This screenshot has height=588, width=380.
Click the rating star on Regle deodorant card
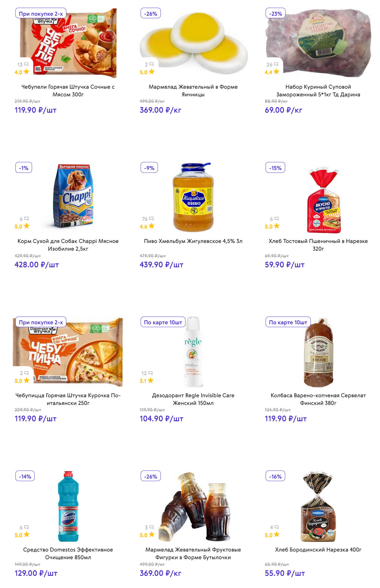pos(151,380)
